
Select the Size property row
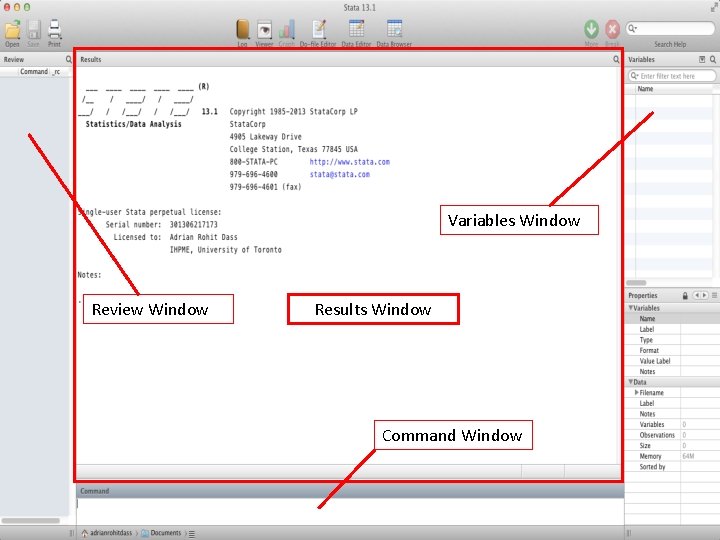pyautogui.click(x=672, y=445)
